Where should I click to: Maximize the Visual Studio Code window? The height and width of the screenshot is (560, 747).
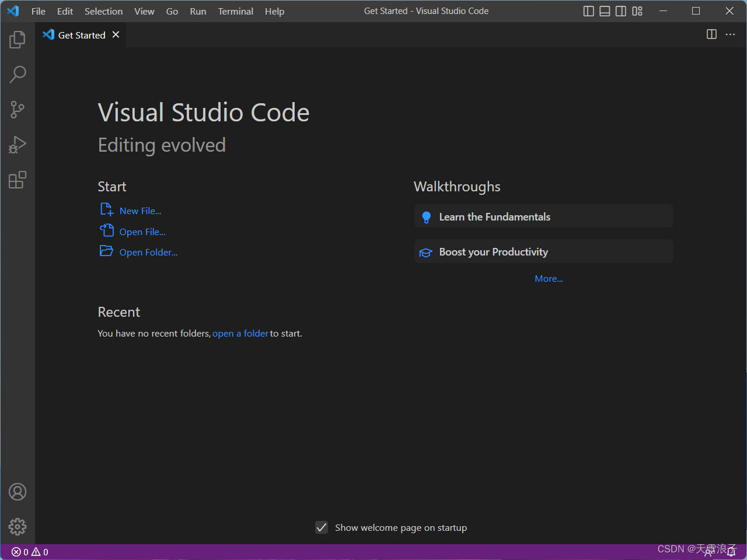tap(696, 11)
